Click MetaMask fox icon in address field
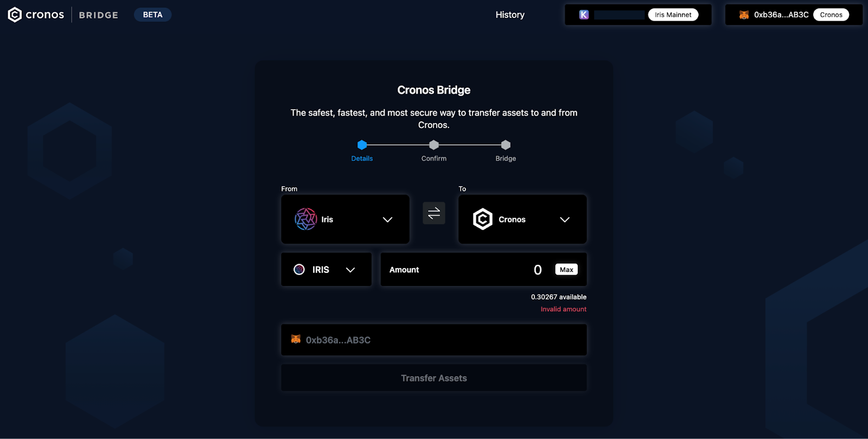Screen dimensions: 868x439 (x=296, y=339)
